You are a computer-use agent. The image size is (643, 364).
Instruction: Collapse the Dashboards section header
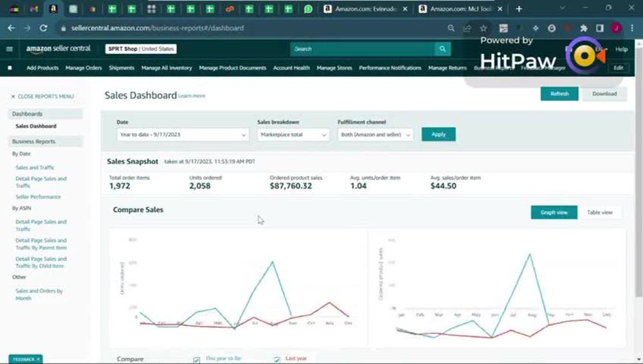coord(45,114)
